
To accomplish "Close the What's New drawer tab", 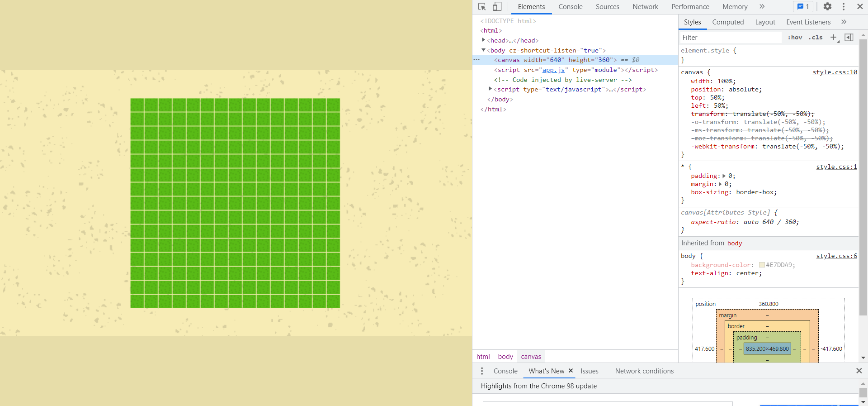I will coord(571,371).
